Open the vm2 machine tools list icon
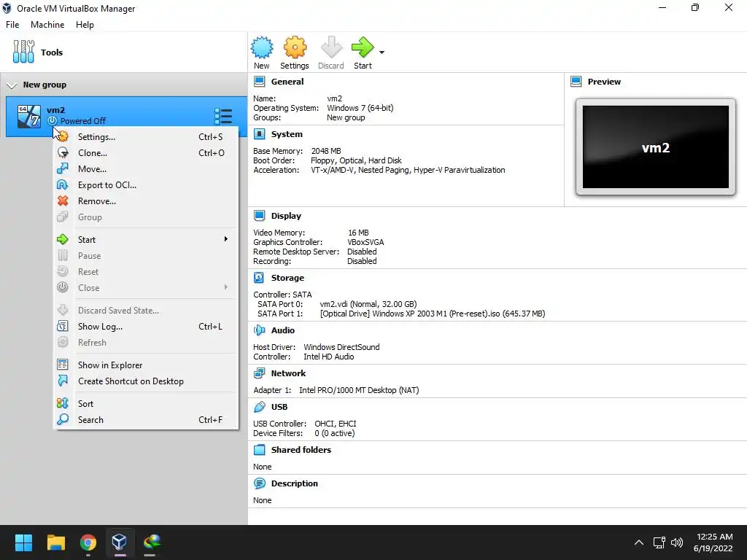Viewport: 747px width, 560px height. click(x=223, y=116)
